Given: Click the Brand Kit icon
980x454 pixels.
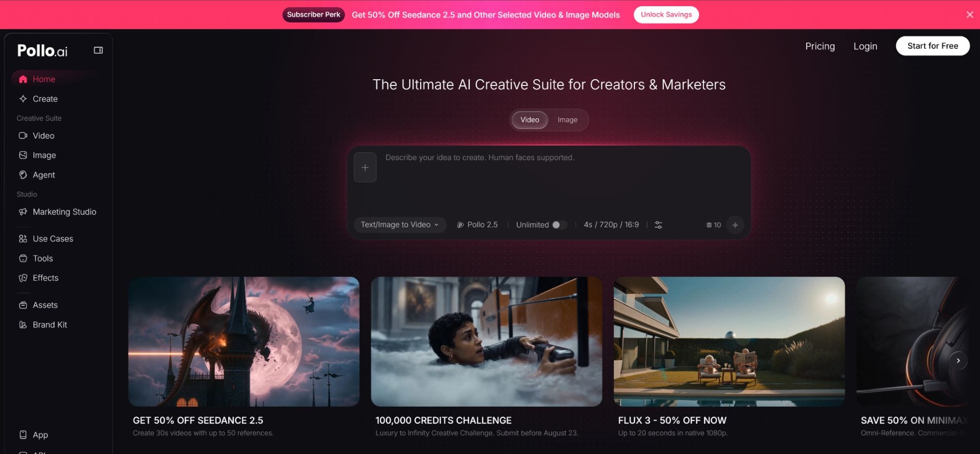Looking at the screenshot, I should [x=23, y=324].
